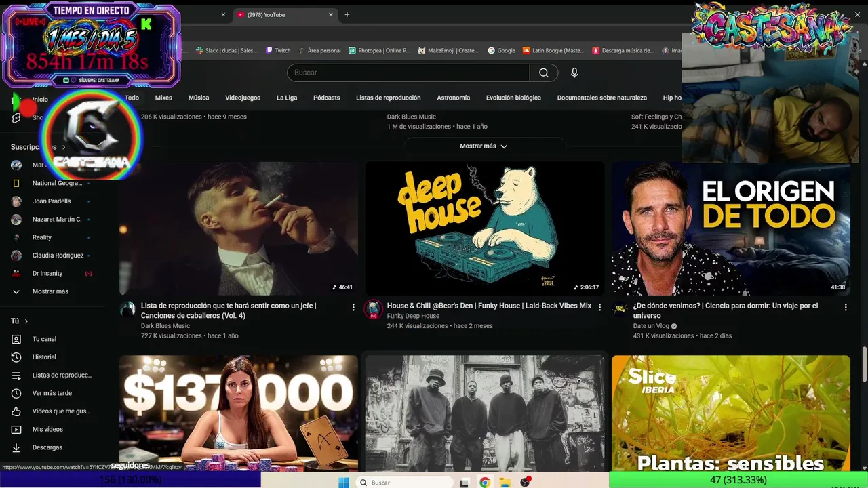The width and height of the screenshot is (868, 488).
Task: Open the Photopea bookmark
Action: click(x=380, y=51)
